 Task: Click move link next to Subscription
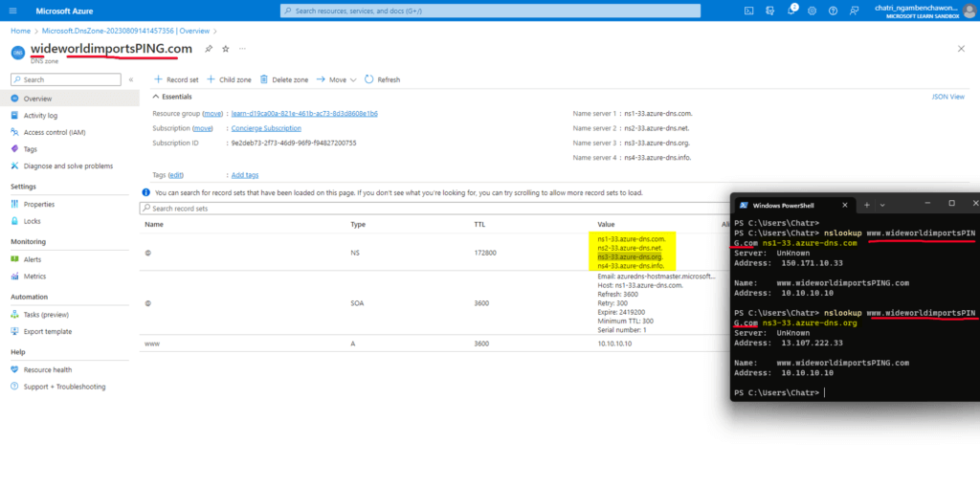point(202,128)
